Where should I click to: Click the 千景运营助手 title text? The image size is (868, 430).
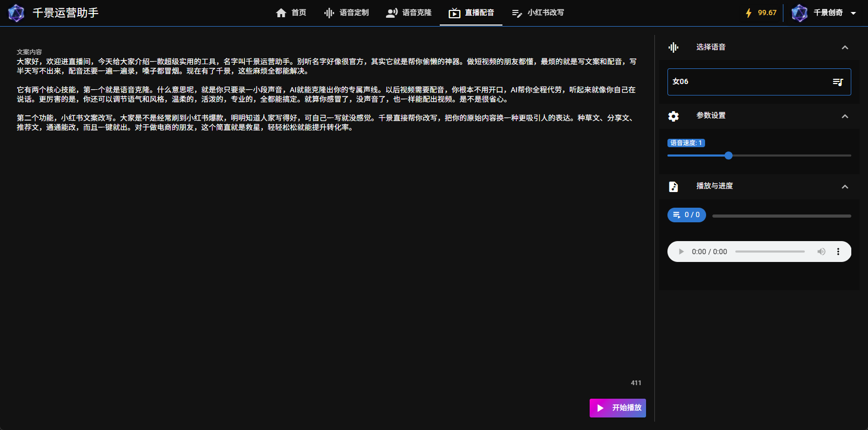[x=66, y=13]
